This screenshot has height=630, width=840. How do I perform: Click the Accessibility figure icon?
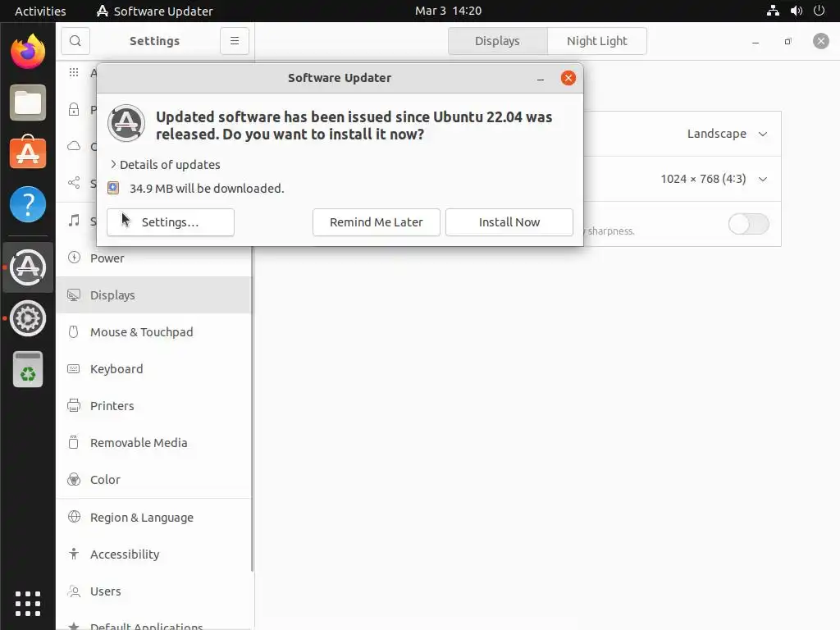click(x=74, y=554)
